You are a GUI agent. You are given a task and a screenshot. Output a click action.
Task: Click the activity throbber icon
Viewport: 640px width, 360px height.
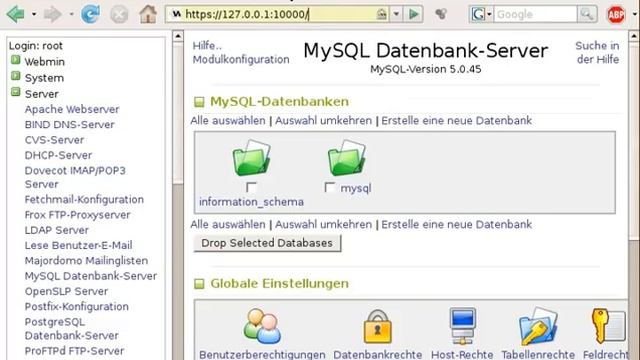point(441,14)
